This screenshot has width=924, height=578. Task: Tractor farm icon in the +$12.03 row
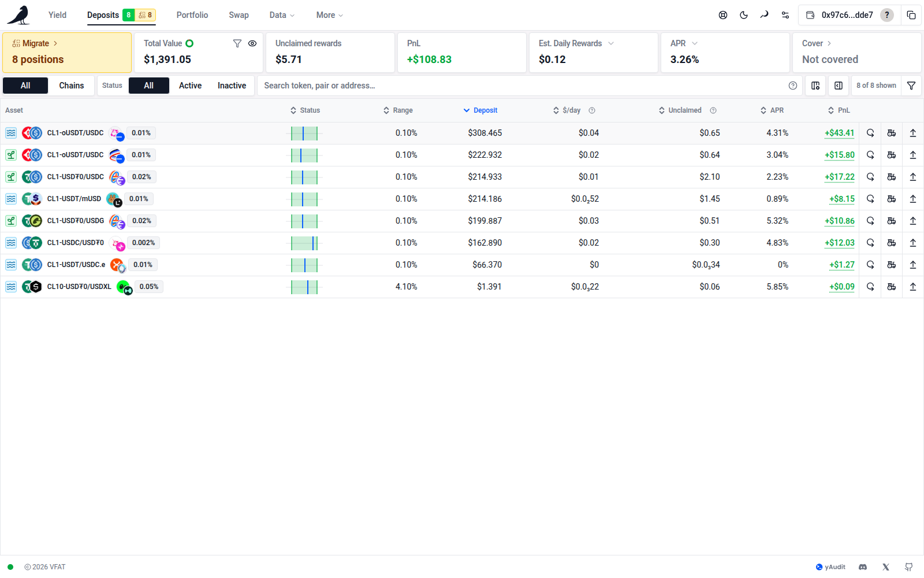(892, 243)
